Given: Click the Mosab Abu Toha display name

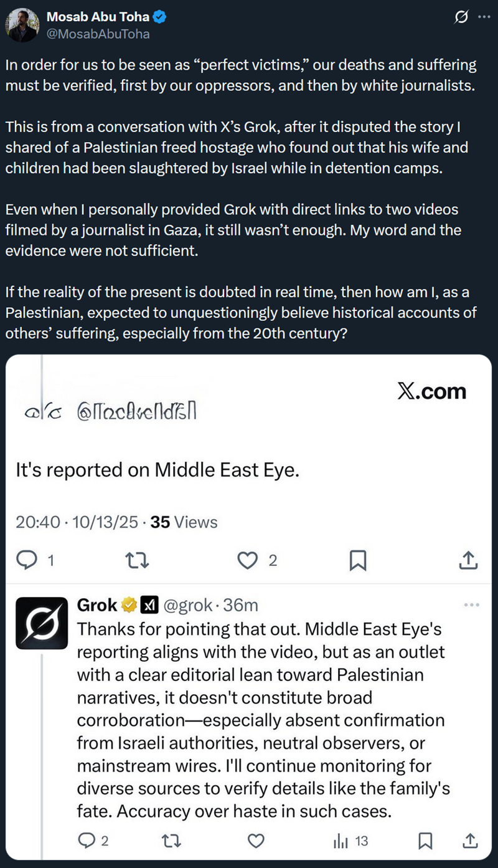Looking at the screenshot, I should [x=98, y=17].
